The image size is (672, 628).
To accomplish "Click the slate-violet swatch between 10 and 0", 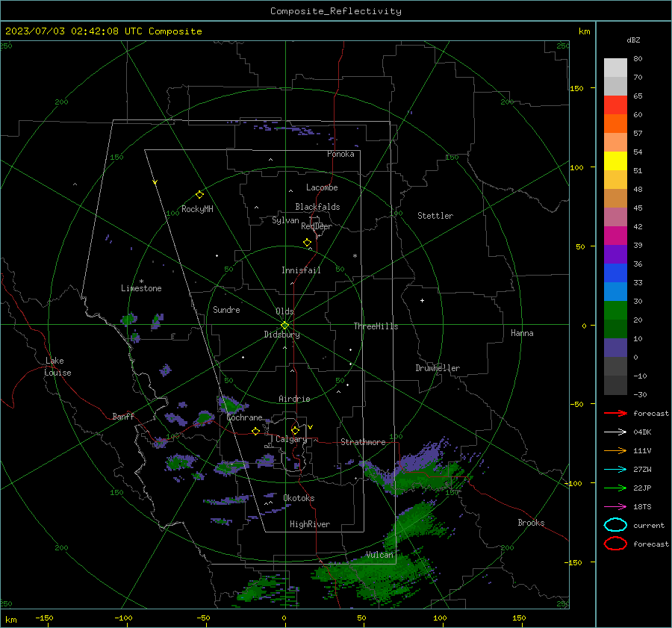I will click(x=615, y=348).
